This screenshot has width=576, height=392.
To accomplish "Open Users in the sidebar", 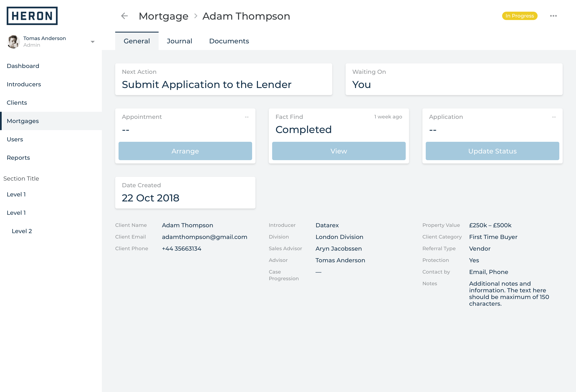I will tap(51, 139).
